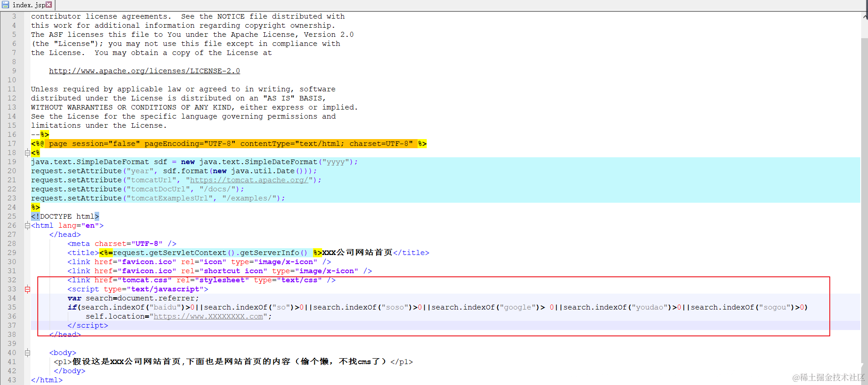Click the "tomcatDocUrl" string on line 22
The image size is (868, 385).
(158, 189)
